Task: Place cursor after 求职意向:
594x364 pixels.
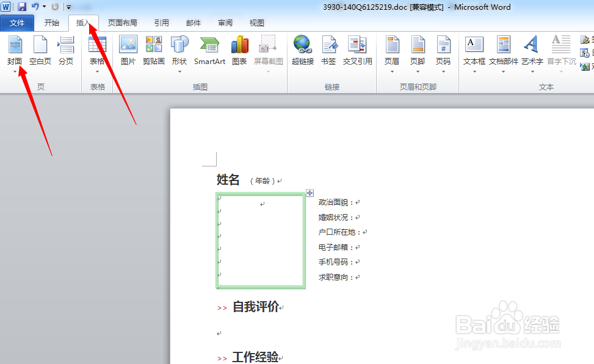Action: [x=357, y=277]
